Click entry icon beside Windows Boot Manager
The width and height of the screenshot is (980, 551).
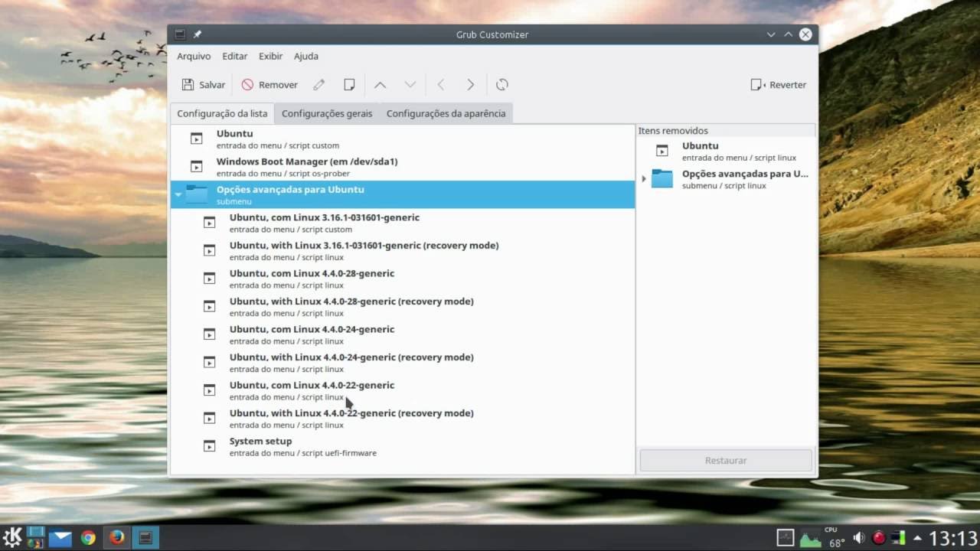(x=197, y=167)
